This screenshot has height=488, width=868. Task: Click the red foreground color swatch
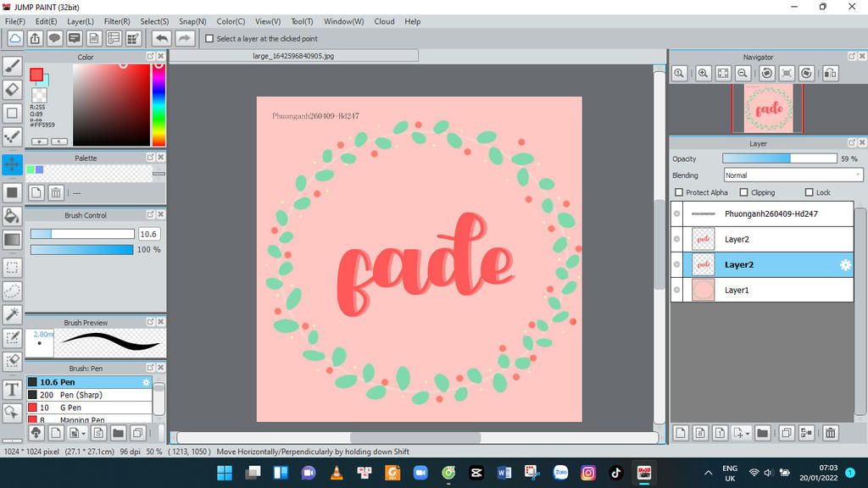pos(36,75)
